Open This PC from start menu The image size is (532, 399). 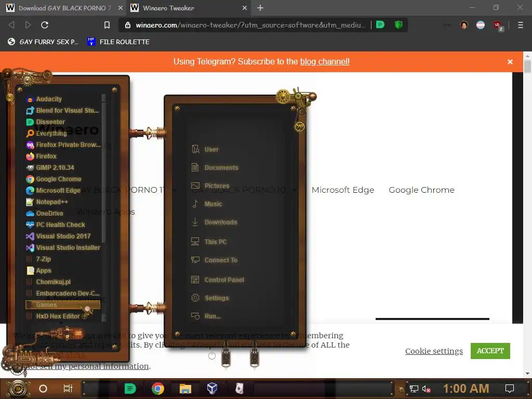pyautogui.click(x=209, y=242)
